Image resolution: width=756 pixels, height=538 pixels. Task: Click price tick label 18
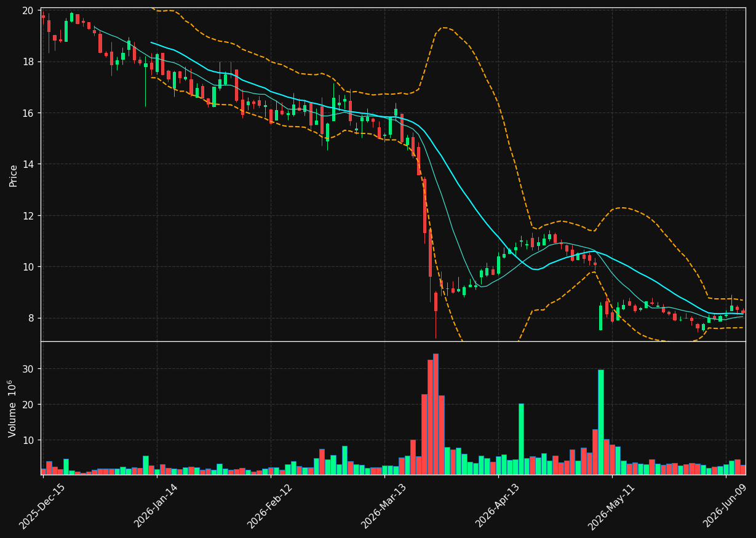(28, 61)
